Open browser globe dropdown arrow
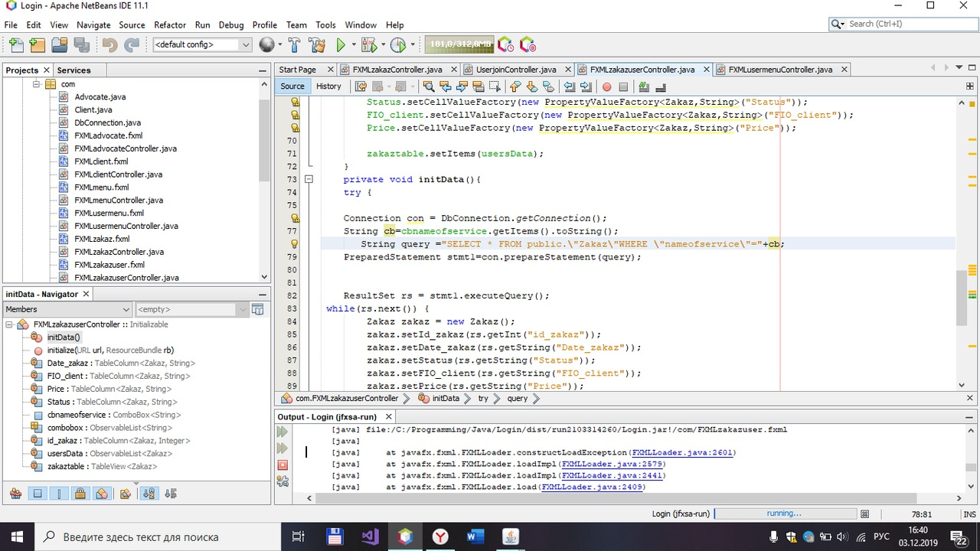Screen dimensions: 980x551 280,45
